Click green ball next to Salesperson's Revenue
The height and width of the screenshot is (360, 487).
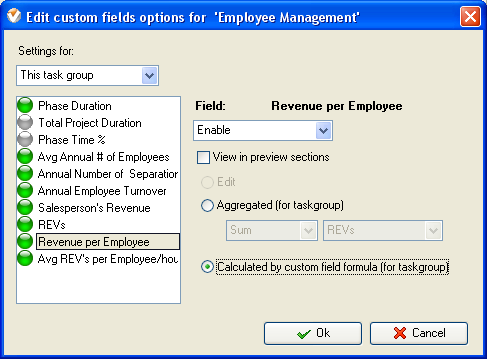[25, 207]
